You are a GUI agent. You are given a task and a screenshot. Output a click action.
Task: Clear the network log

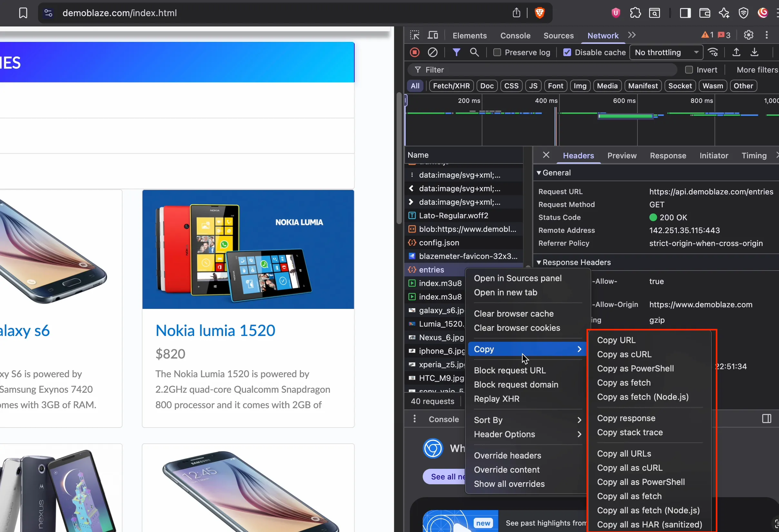(433, 52)
